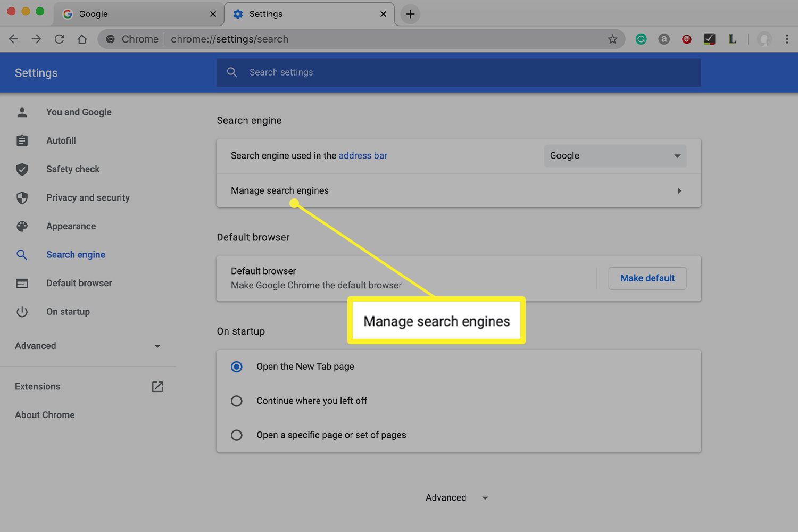Screen dimensions: 798x532
Task: Click the Grammarly extension icon
Action: coord(641,39)
